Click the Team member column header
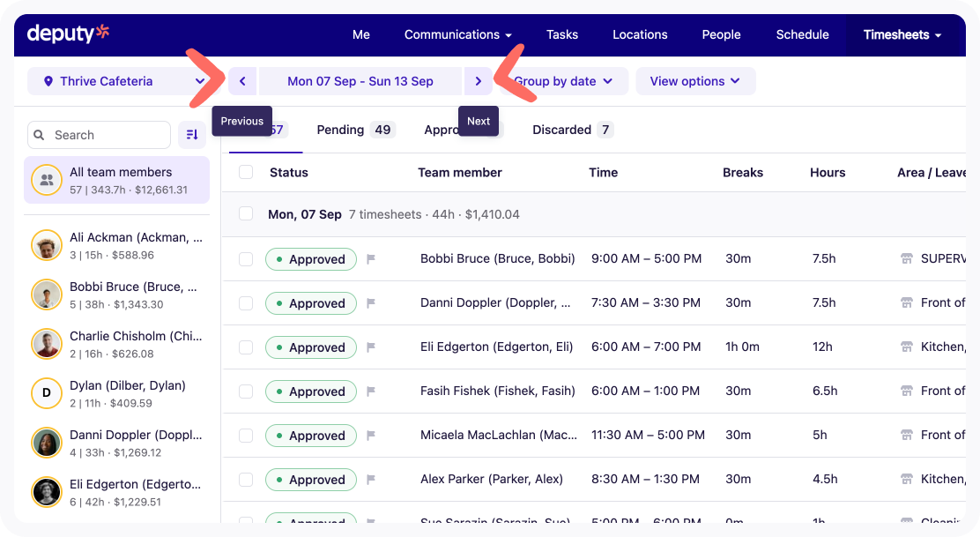980x537 pixels. [x=460, y=173]
